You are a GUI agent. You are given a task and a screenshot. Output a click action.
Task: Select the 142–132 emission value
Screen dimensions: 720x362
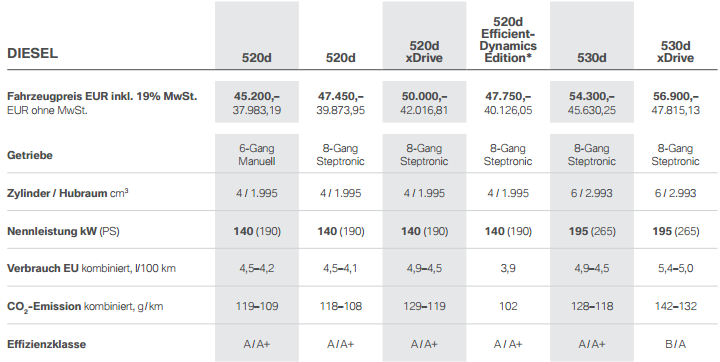[675, 306]
